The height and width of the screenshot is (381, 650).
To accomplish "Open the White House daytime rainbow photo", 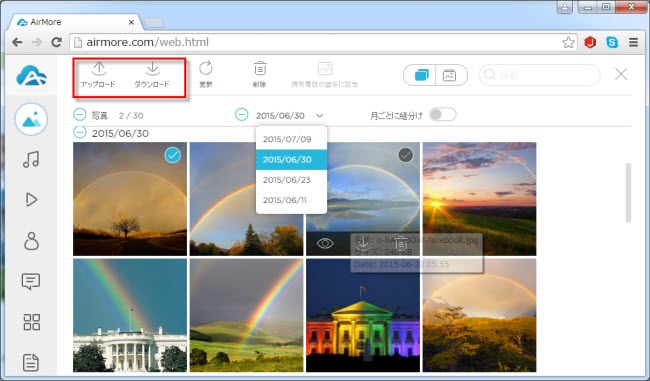I will pos(130,315).
